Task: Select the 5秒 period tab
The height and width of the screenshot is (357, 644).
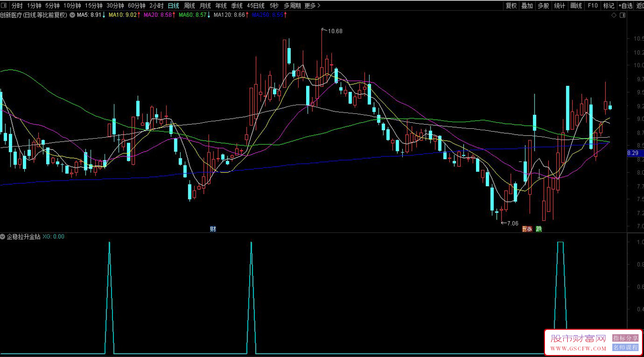Action: [x=274, y=5]
